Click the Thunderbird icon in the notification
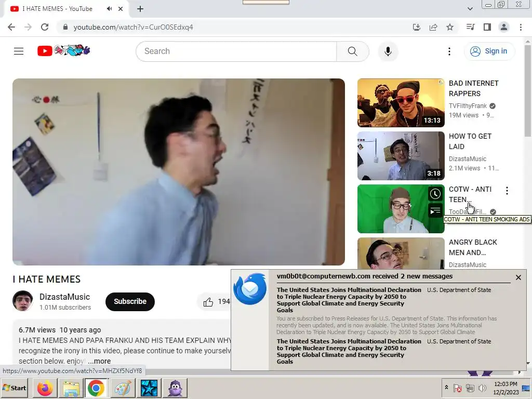Viewport: 532px width, 399px height. pos(250,289)
